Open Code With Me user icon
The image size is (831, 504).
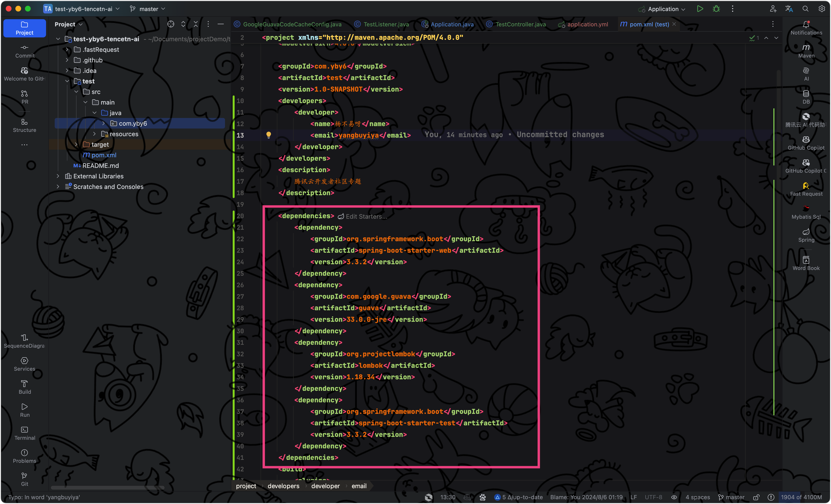point(773,9)
